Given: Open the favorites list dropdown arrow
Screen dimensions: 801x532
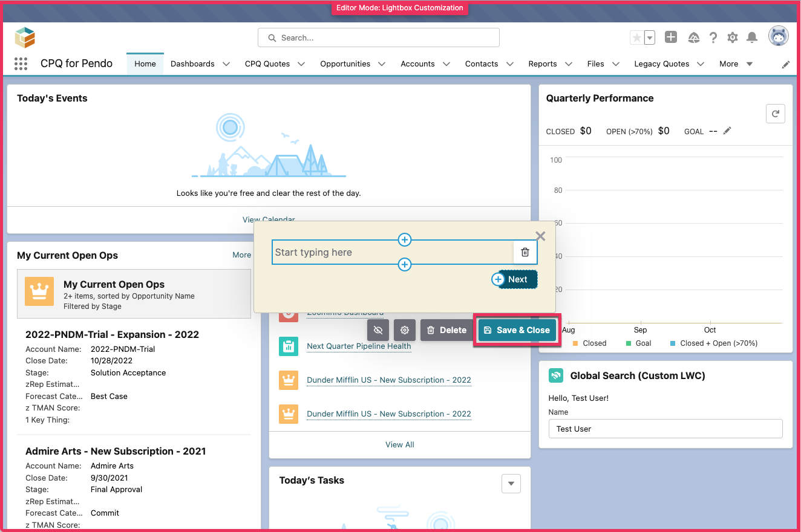Looking at the screenshot, I should (650, 37).
